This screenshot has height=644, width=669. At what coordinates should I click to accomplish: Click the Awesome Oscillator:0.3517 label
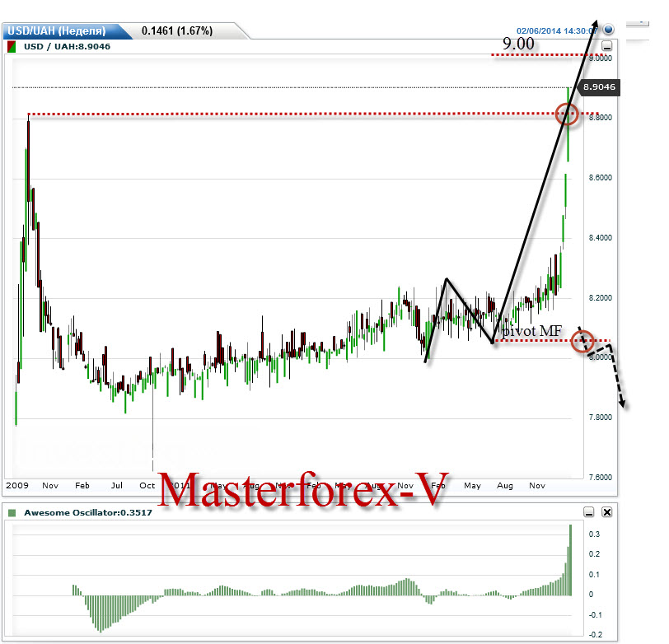click(88, 512)
